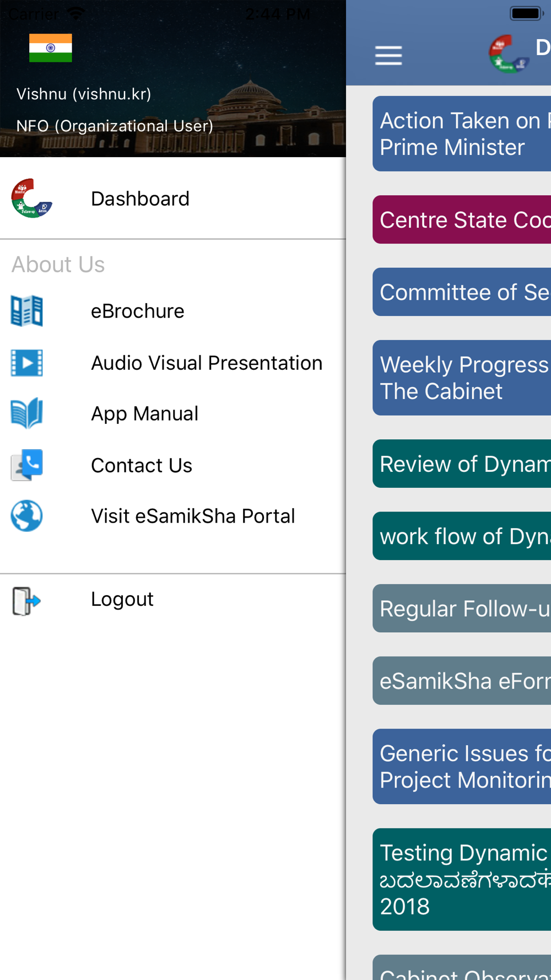Click the Logout menu label
This screenshot has height=980, width=551.
click(122, 599)
